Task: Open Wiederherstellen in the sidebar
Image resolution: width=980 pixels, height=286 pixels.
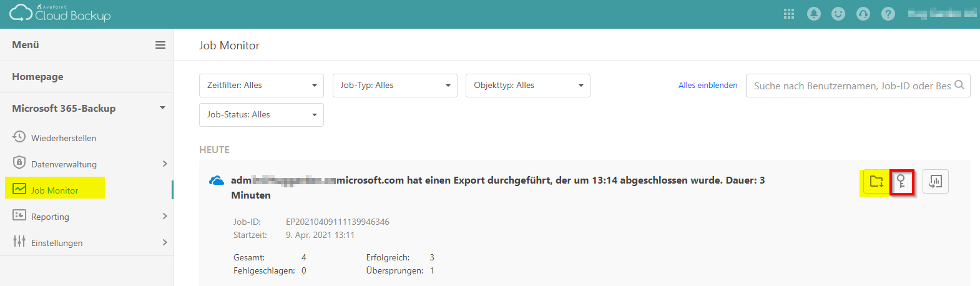Action: [x=63, y=138]
